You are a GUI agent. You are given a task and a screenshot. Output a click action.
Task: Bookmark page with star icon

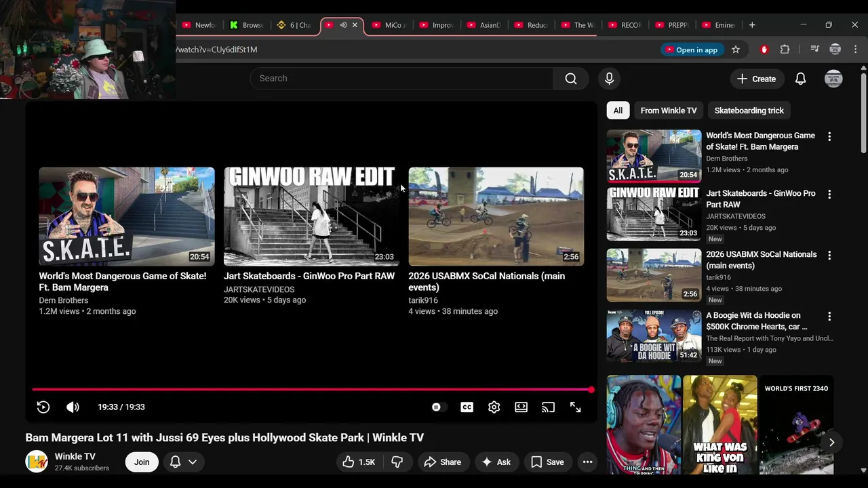736,49
